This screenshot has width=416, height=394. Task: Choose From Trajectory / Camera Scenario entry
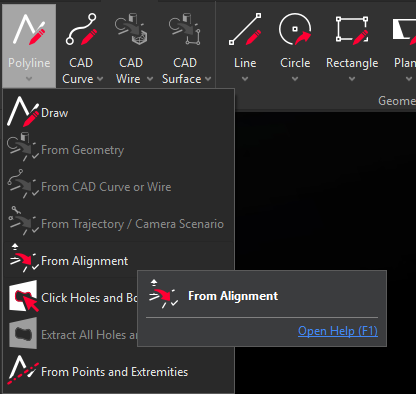119,224
